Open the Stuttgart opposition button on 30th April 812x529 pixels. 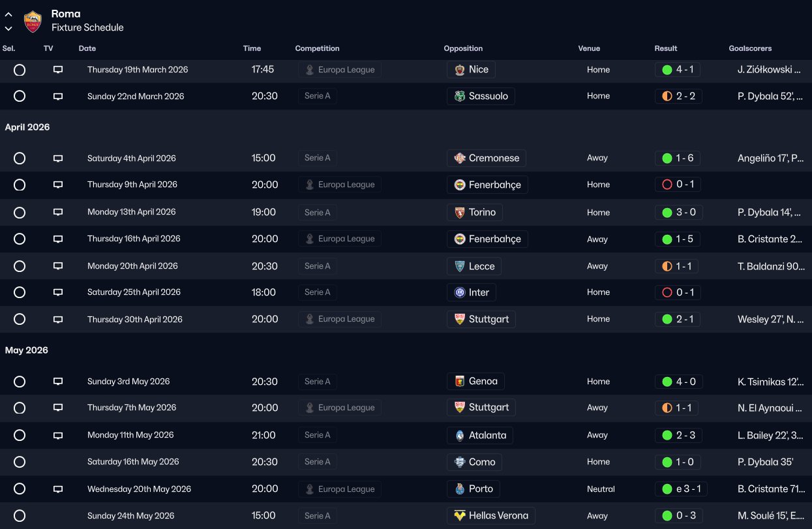pos(482,320)
